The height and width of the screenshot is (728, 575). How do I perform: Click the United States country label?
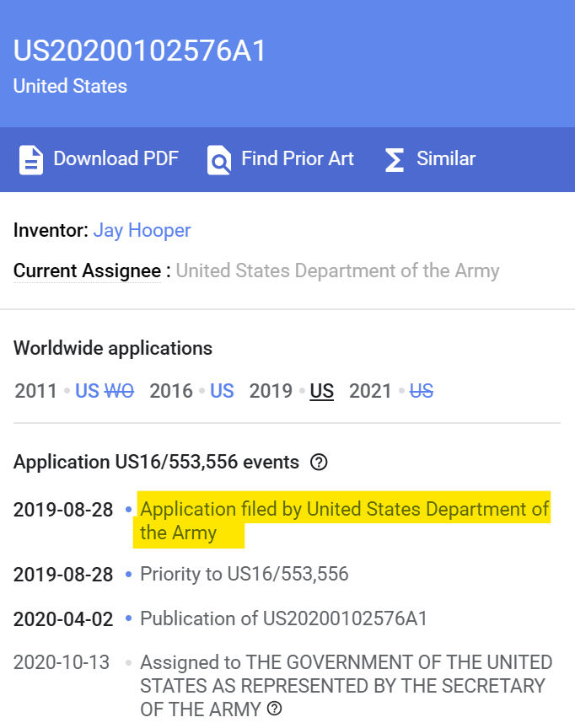pyautogui.click(x=70, y=86)
